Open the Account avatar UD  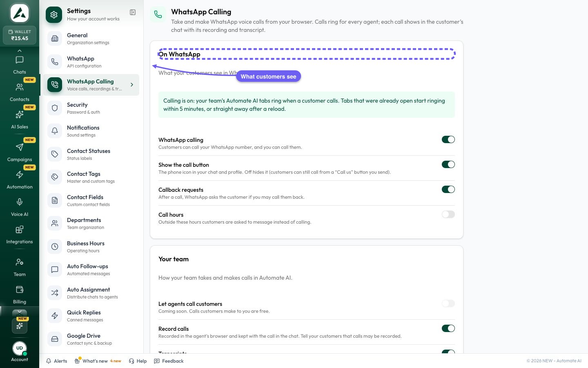click(x=20, y=348)
